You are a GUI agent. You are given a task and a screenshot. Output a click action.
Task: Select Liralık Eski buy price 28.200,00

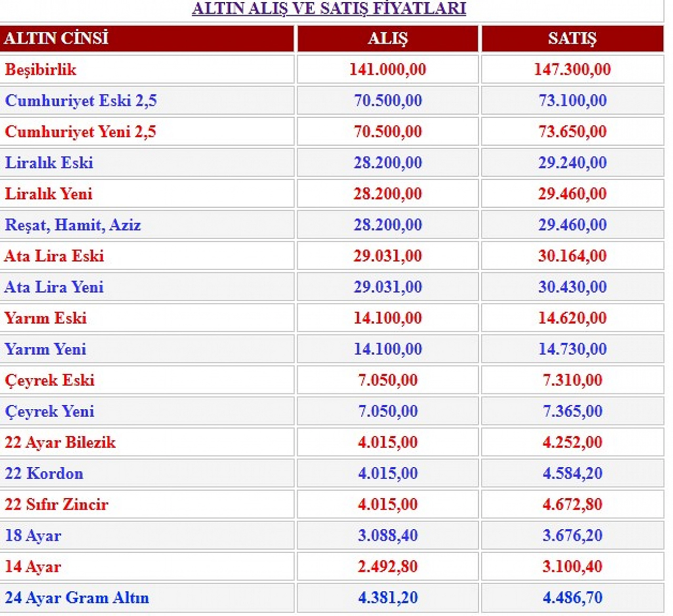point(388,163)
